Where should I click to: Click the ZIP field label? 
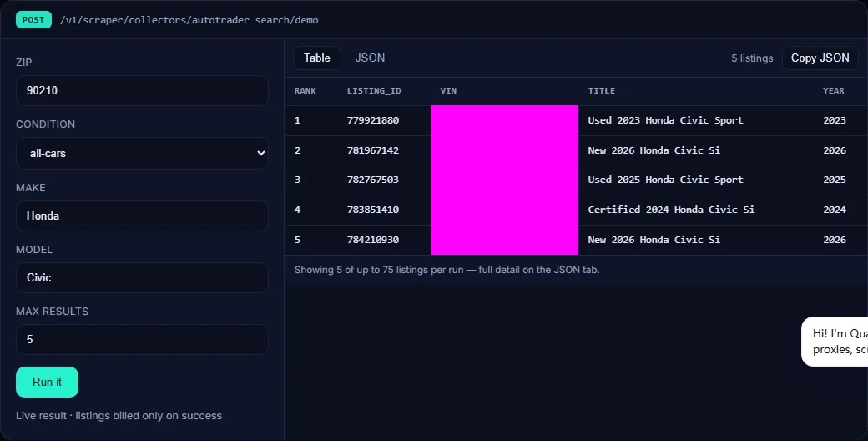pos(24,62)
